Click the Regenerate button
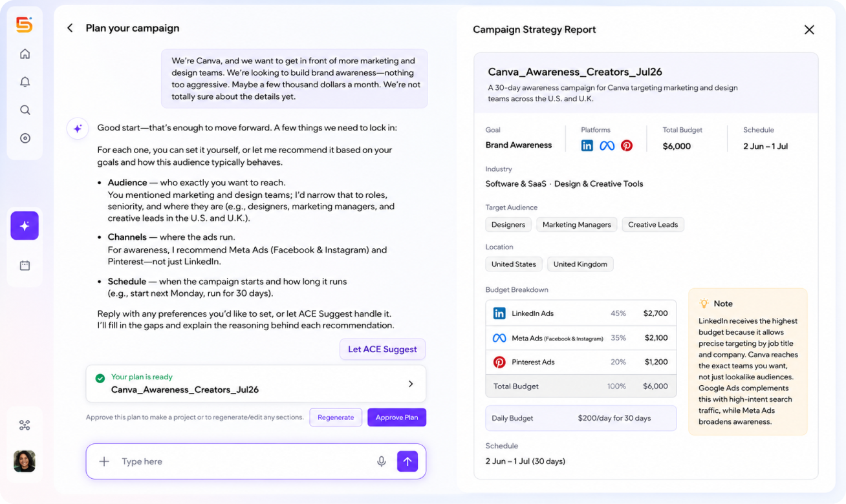 (336, 417)
